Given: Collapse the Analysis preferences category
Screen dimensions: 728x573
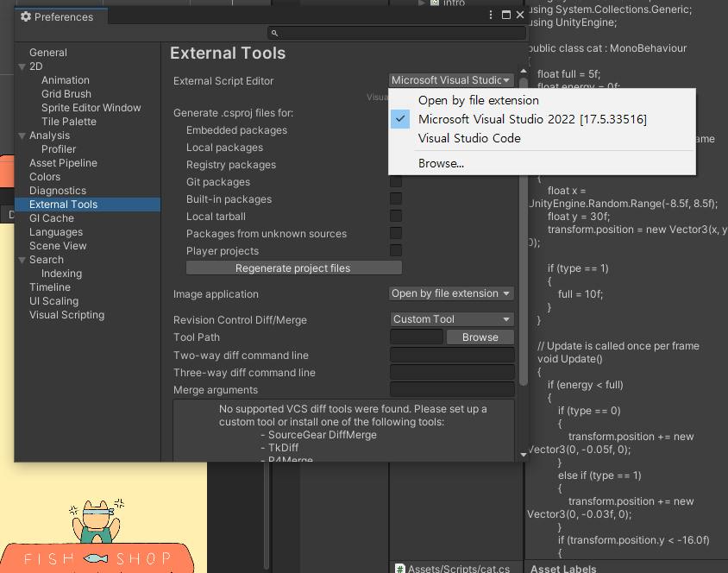Looking at the screenshot, I should (x=22, y=136).
